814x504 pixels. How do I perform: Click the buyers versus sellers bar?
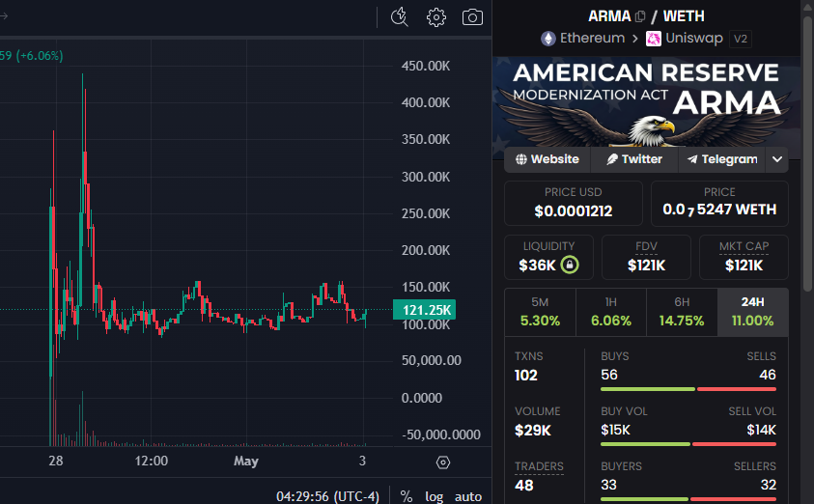(x=688, y=499)
